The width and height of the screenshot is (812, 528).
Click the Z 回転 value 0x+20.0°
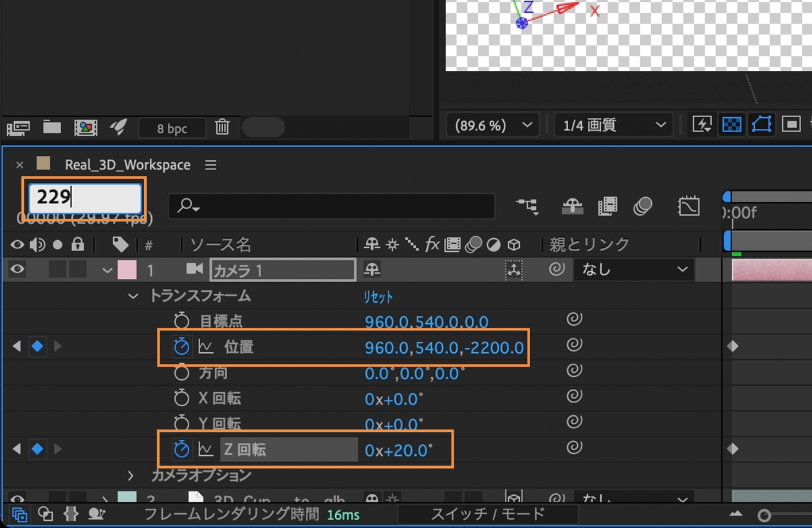[398, 450]
